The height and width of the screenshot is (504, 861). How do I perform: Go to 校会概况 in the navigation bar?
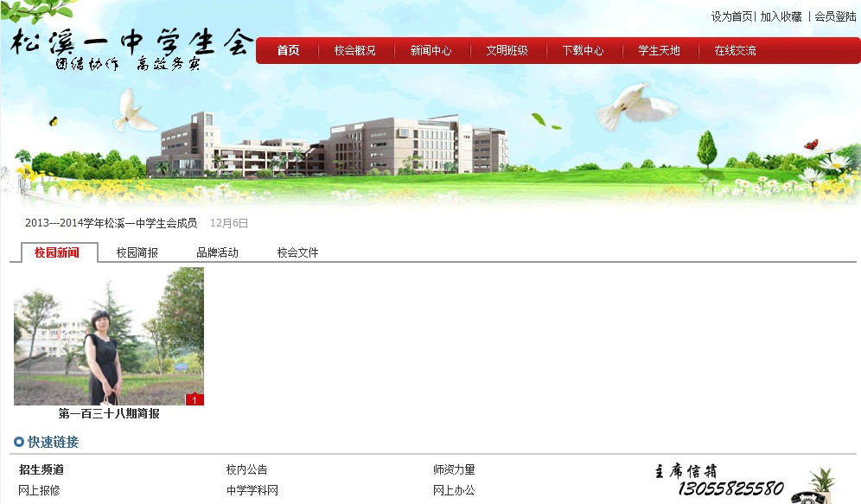pos(354,51)
